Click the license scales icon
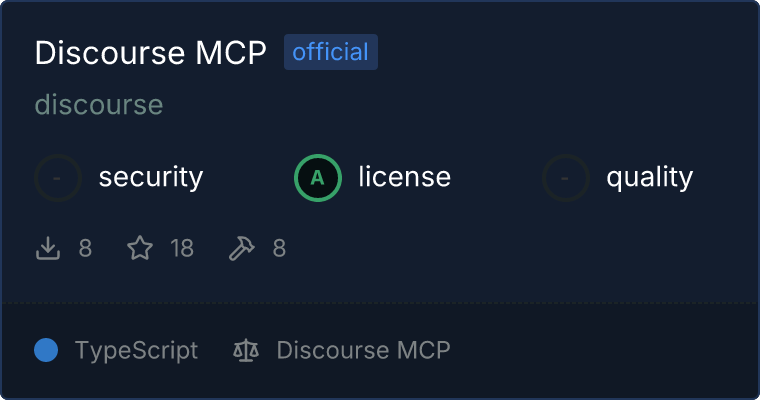 coord(246,350)
